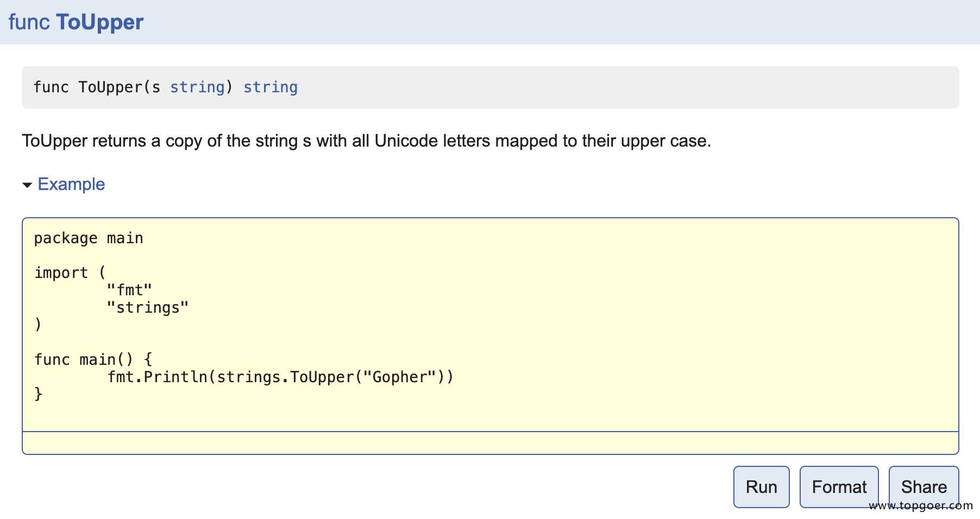
Task: Click the Example link text
Action: 71,184
